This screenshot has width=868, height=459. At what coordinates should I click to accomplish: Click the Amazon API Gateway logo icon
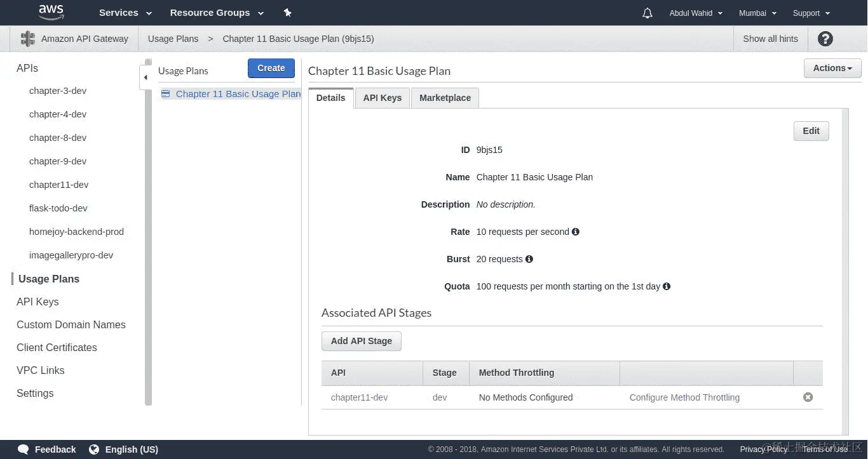pyautogui.click(x=28, y=39)
